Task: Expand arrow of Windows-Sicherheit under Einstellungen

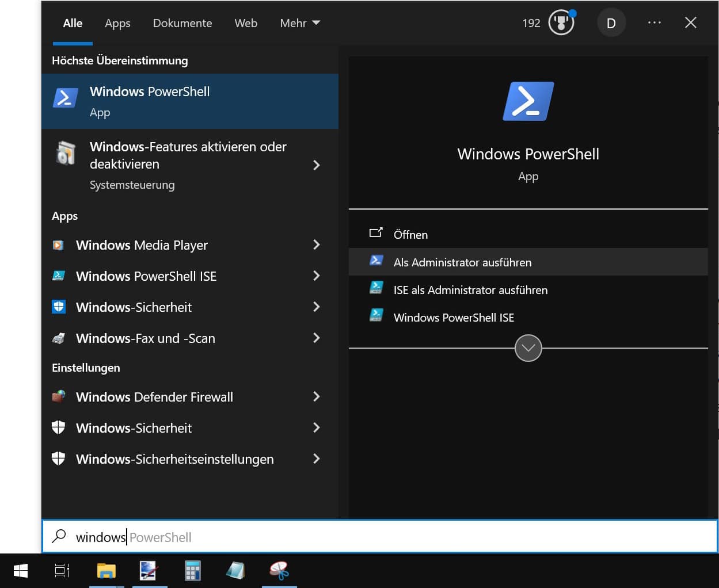Action: click(316, 427)
